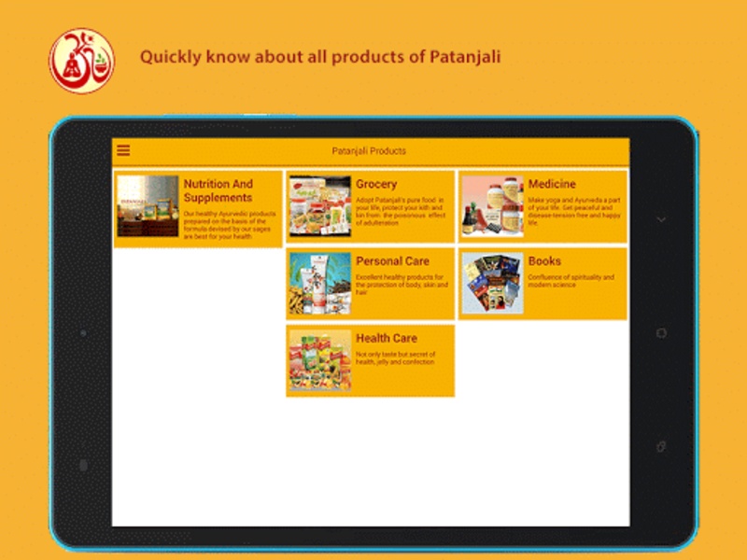Click the Health Care description text
Image resolution: width=747 pixels, height=560 pixels.
click(x=395, y=358)
